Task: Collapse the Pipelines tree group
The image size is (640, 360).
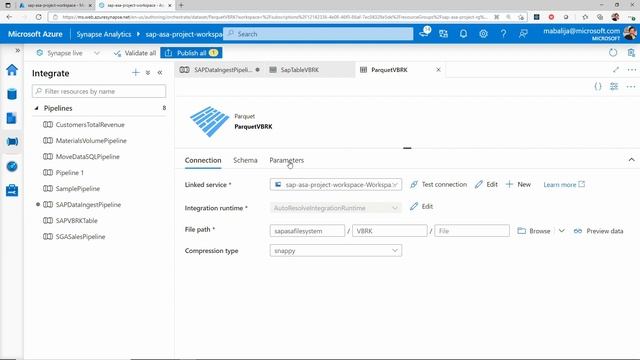Action: pyautogui.click(x=36, y=108)
